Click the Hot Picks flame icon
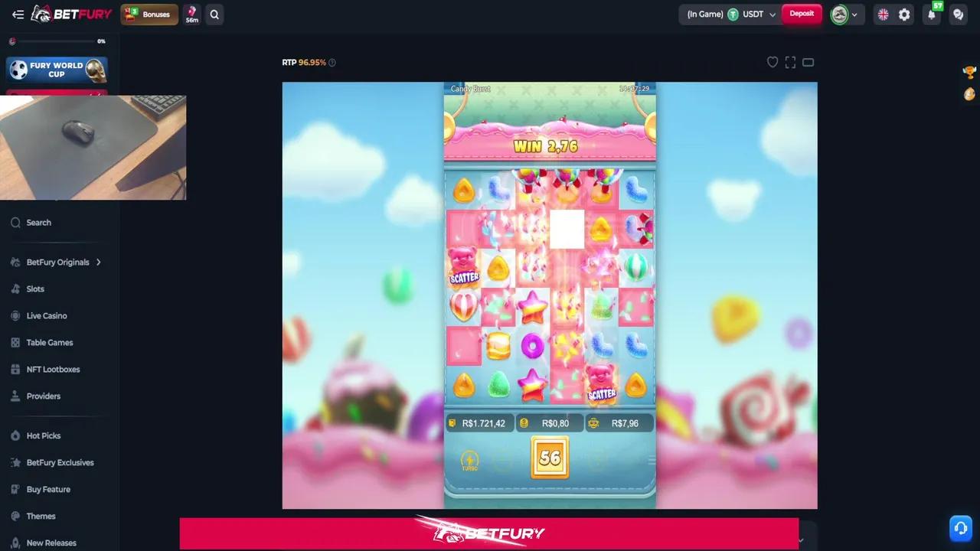 15,436
